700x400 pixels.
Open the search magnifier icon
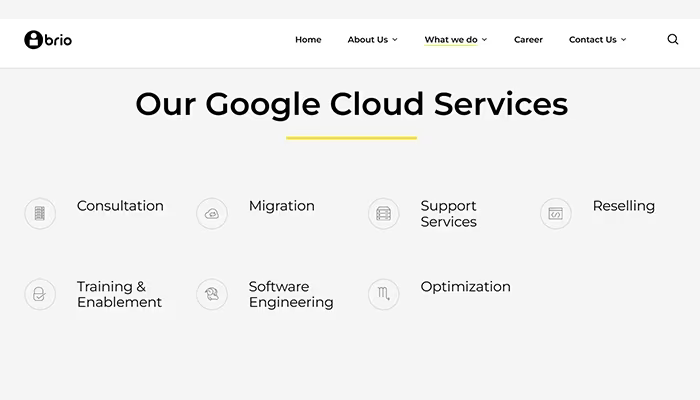coord(673,39)
